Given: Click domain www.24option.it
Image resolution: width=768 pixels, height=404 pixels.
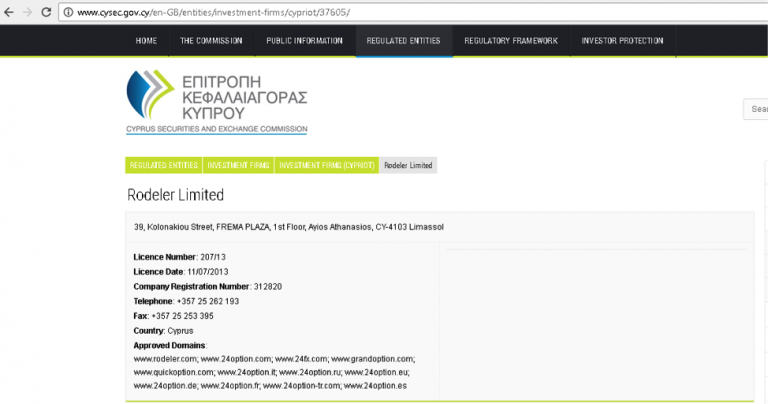Looking at the screenshot, I should (x=246, y=372).
